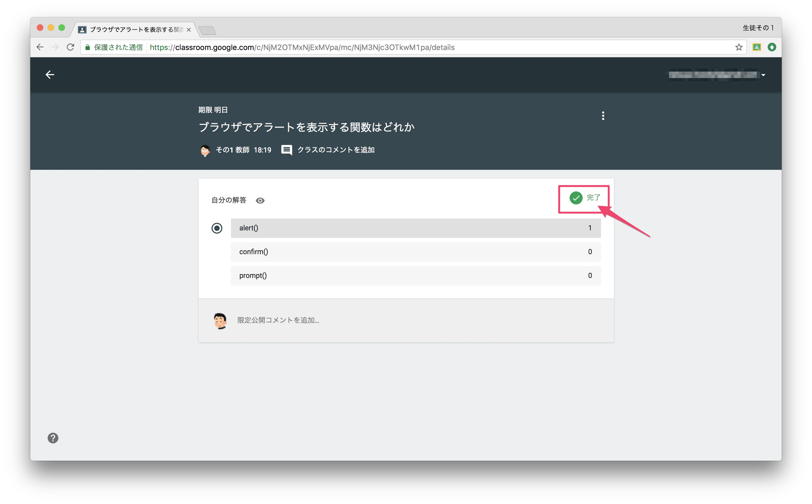The height and width of the screenshot is (504, 812).
Task: Select the alert() radio button
Action: point(217,228)
